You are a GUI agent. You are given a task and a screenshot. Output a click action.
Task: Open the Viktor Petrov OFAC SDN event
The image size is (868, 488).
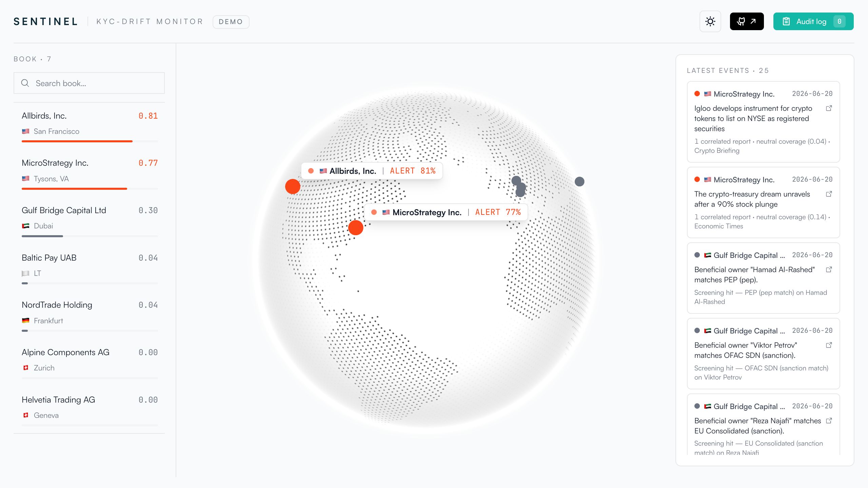(x=763, y=354)
